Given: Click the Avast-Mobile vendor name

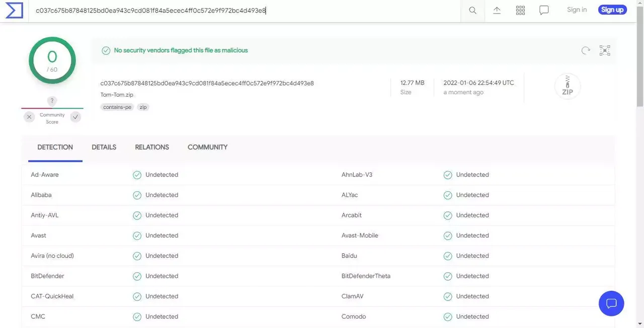Looking at the screenshot, I should coord(360,235).
